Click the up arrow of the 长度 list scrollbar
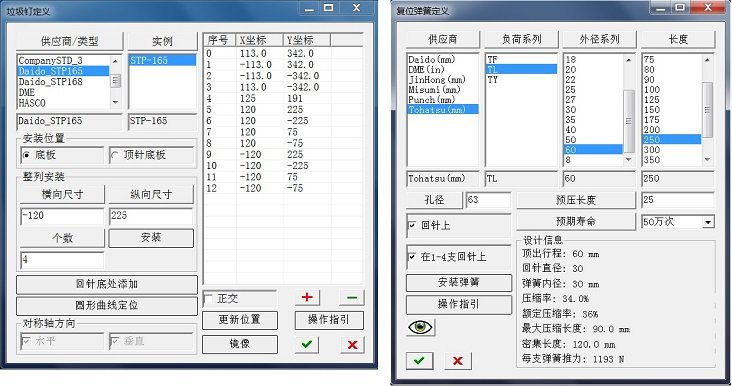 (707, 60)
